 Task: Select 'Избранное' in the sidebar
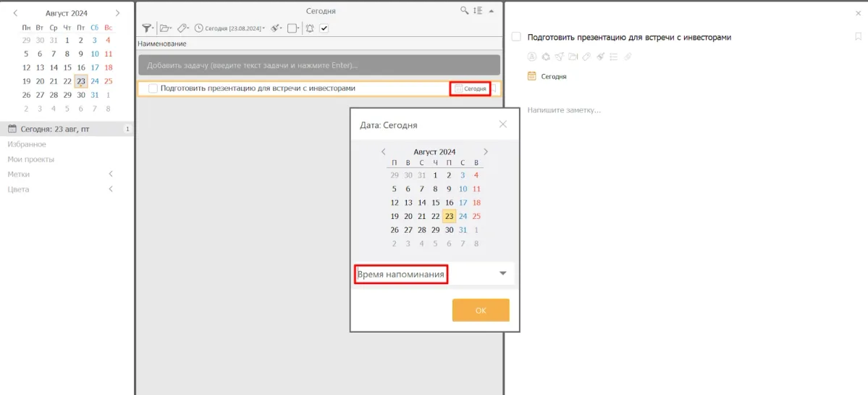27,144
